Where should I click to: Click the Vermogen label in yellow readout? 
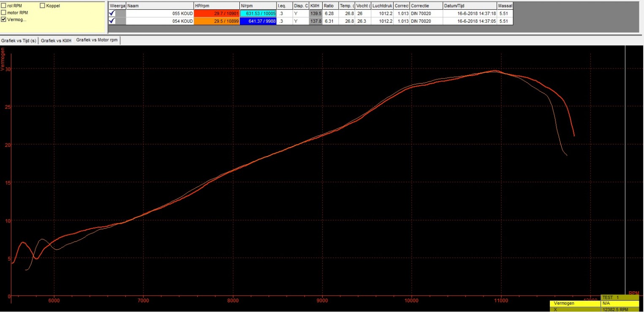[575, 304]
